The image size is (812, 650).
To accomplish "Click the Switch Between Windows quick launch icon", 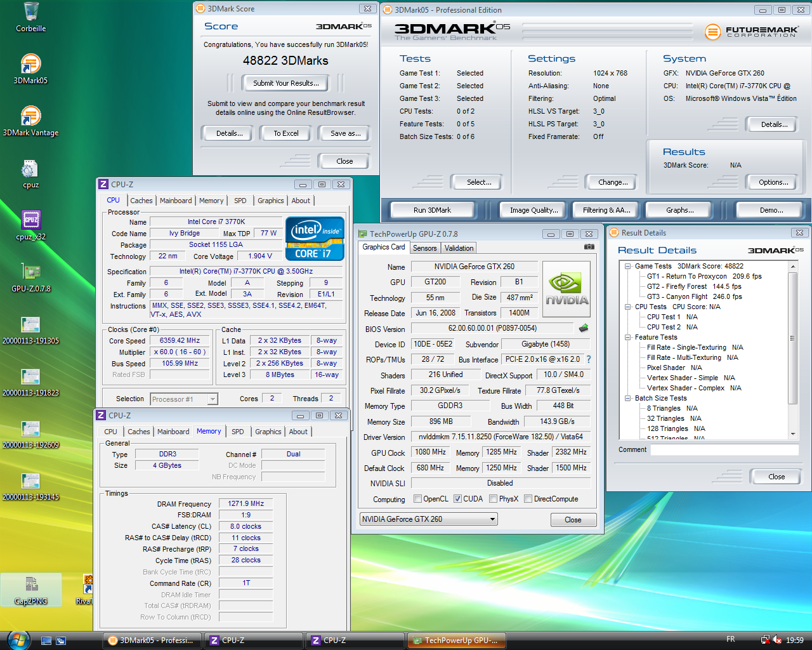I will point(61,640).
